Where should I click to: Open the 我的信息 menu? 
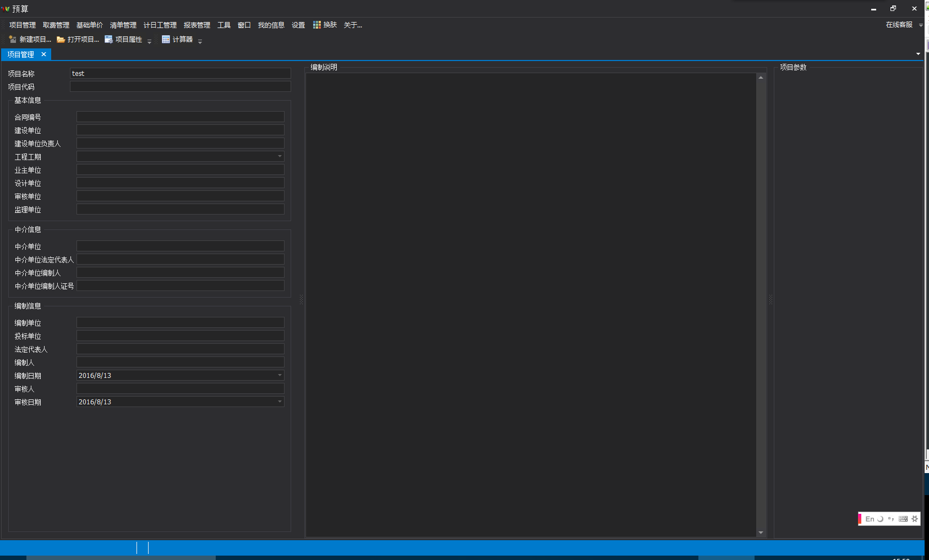point(271,25)
